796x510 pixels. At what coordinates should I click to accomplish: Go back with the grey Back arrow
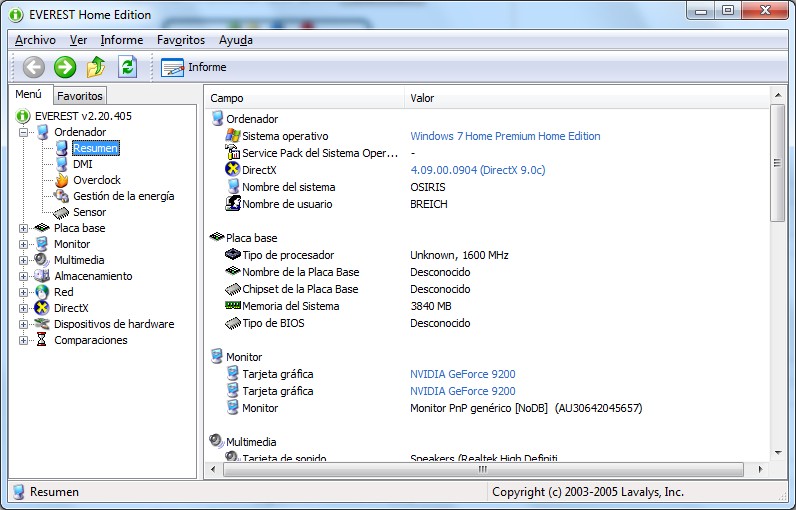point(34,67)
